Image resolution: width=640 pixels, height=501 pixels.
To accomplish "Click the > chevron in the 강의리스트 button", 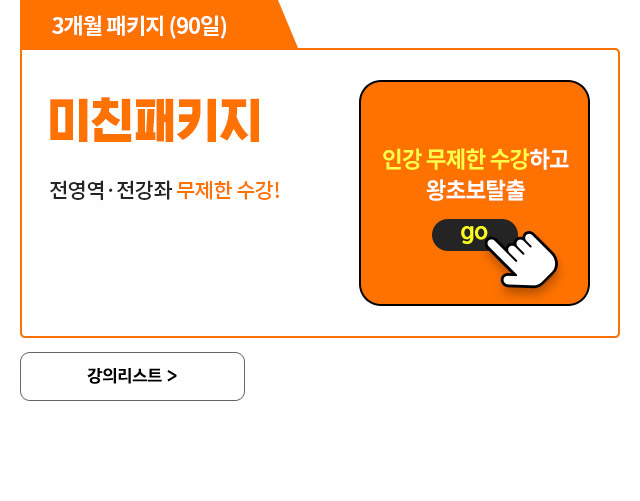I will 172,376.
